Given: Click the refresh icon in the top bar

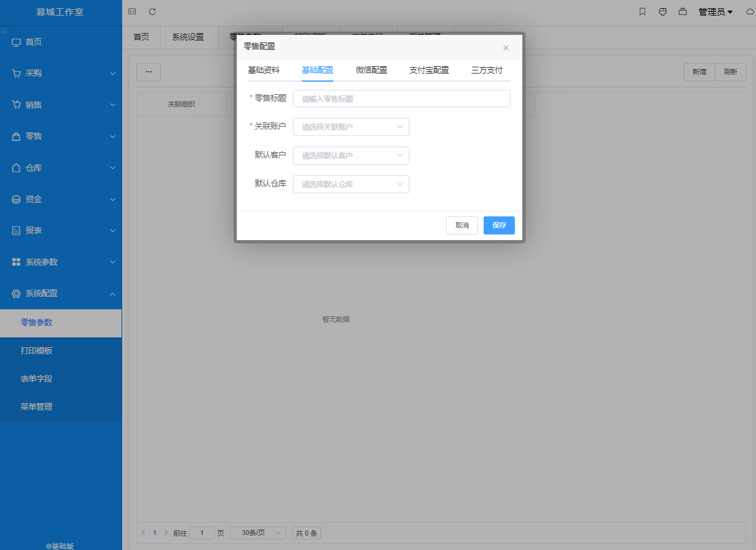Looking at the screenshot, I should 151,11.
